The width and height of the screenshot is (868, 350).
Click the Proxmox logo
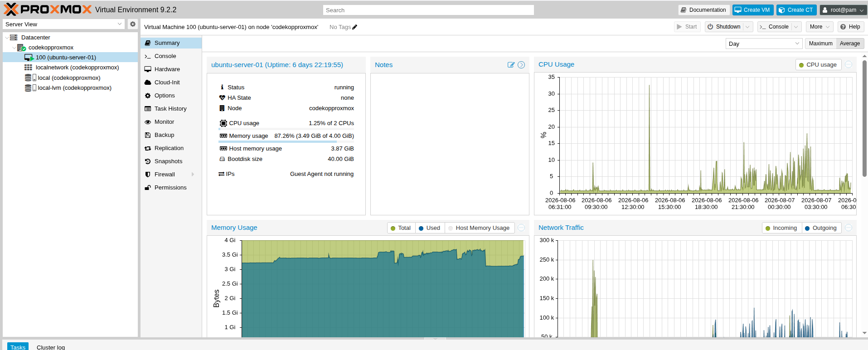[48, 10]
